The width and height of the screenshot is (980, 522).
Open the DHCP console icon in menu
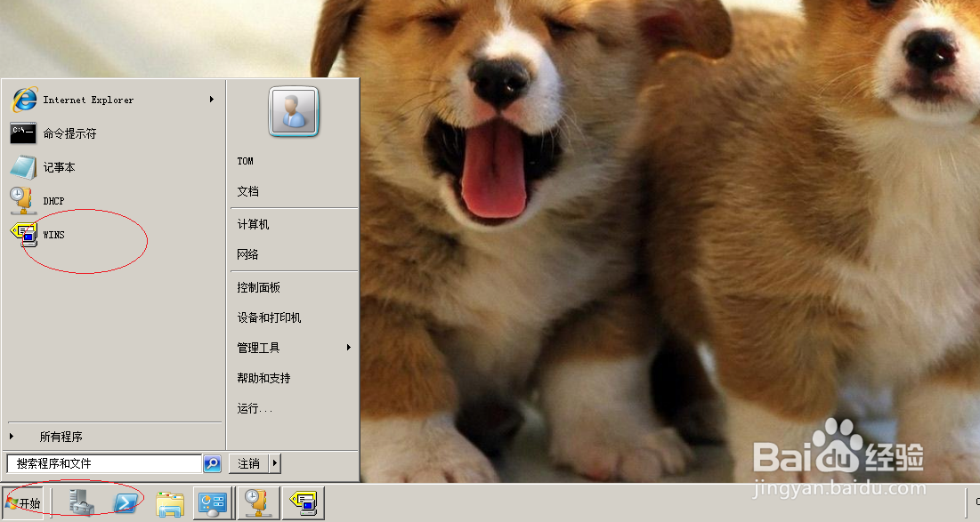point(22,200)
